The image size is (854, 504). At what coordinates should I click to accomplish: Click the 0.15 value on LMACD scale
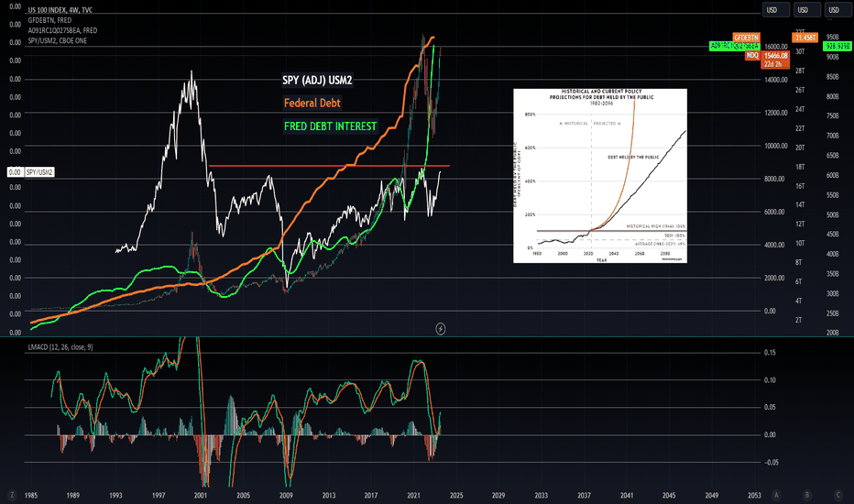coord(770,353)
